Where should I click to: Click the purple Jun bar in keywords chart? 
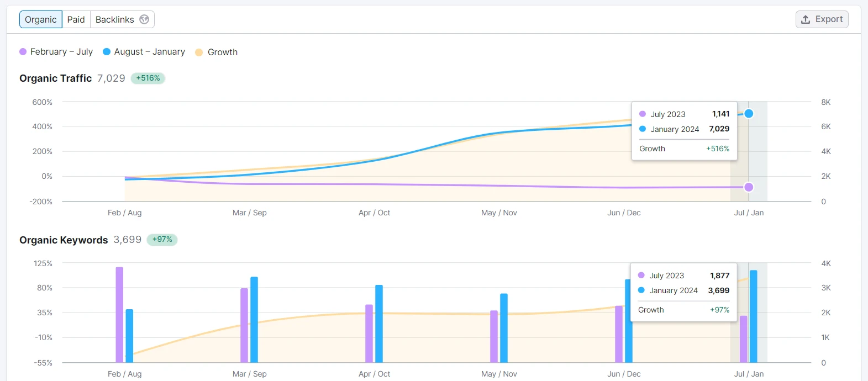[619, 334]
